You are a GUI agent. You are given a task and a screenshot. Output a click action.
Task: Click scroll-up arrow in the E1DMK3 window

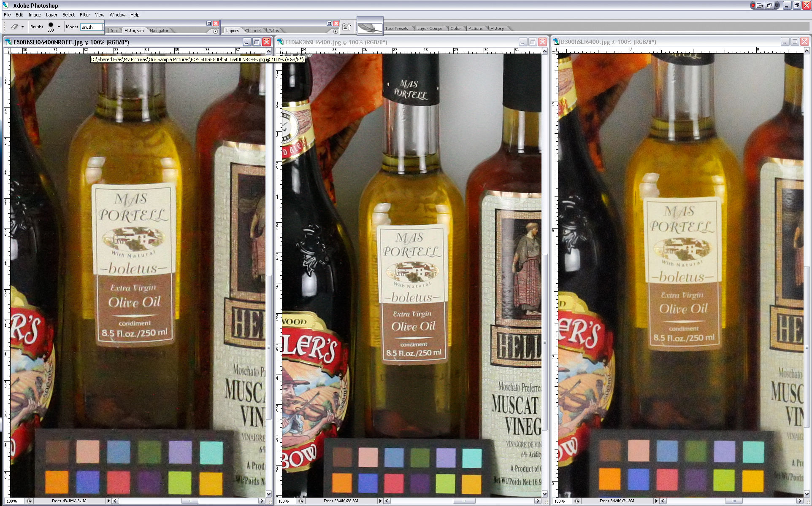tap(544, 51)
